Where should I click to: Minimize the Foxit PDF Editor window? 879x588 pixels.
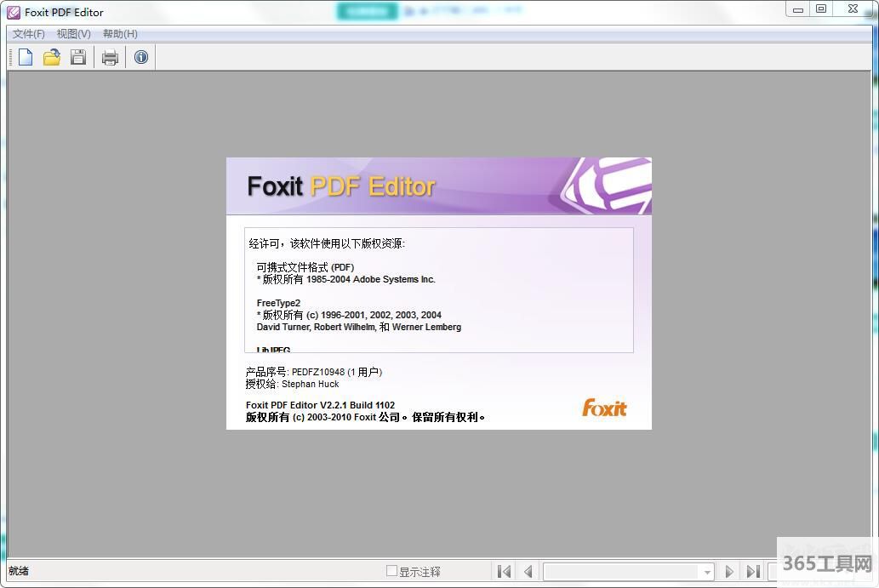click(797, 9)
